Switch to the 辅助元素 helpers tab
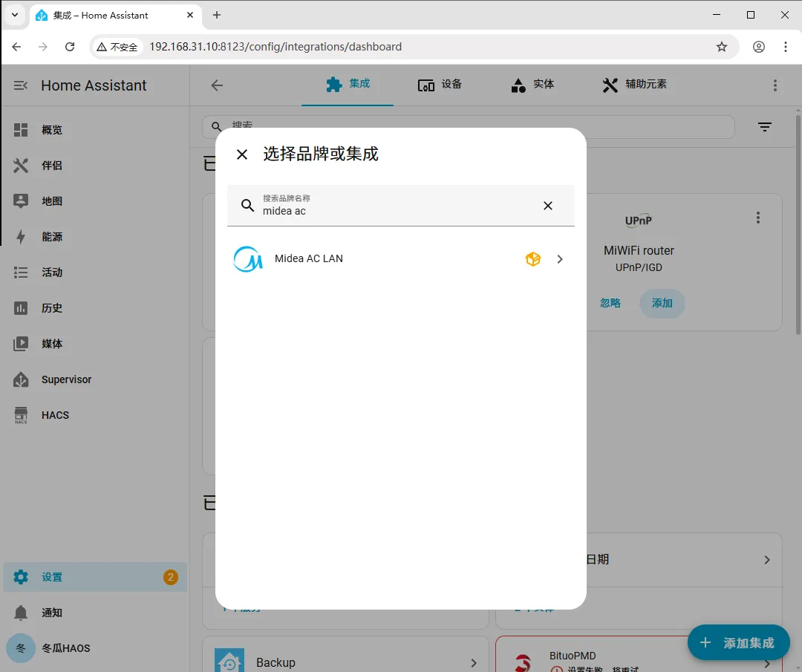The width and height of the screenshot is (802, 672). click(635, 85)
